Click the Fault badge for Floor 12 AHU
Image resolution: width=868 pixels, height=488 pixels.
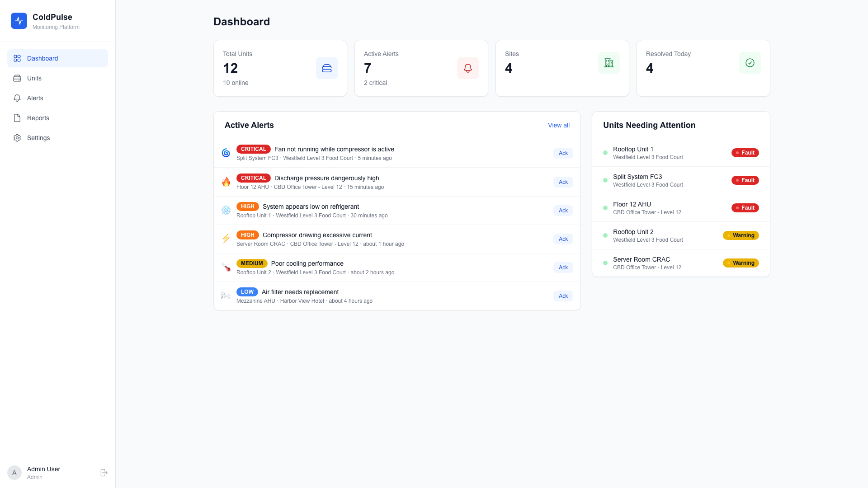[745, 208]
